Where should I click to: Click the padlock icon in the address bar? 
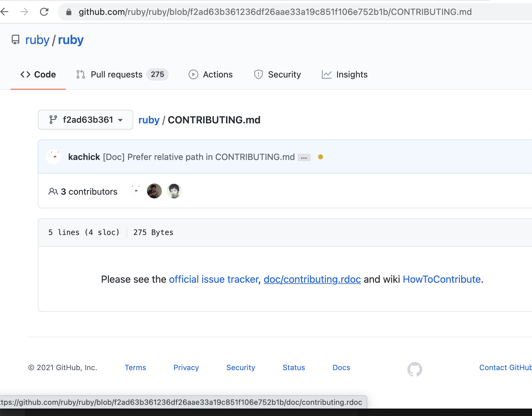[x=69, y=12]
